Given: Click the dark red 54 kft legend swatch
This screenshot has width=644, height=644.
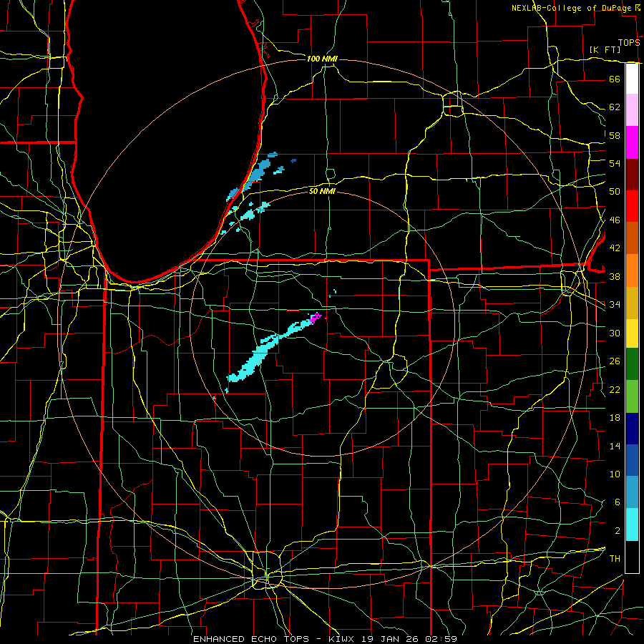Looking at the screenshot, I should point(632,174).
